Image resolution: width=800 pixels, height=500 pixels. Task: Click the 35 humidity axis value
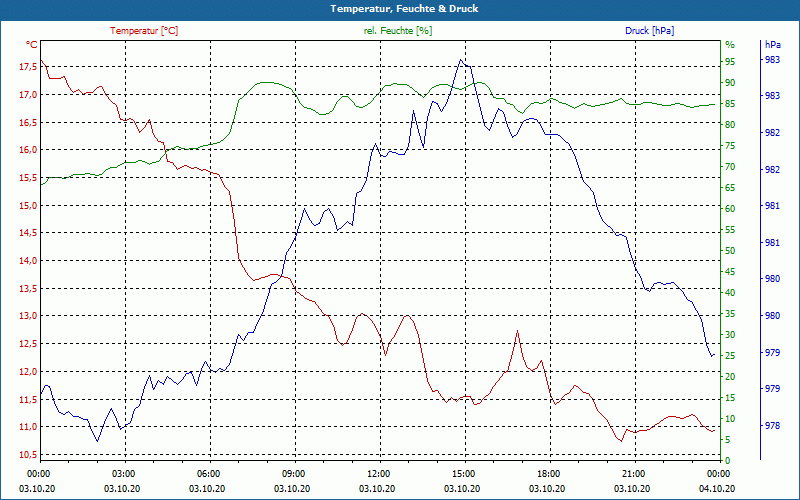(730, 314)
